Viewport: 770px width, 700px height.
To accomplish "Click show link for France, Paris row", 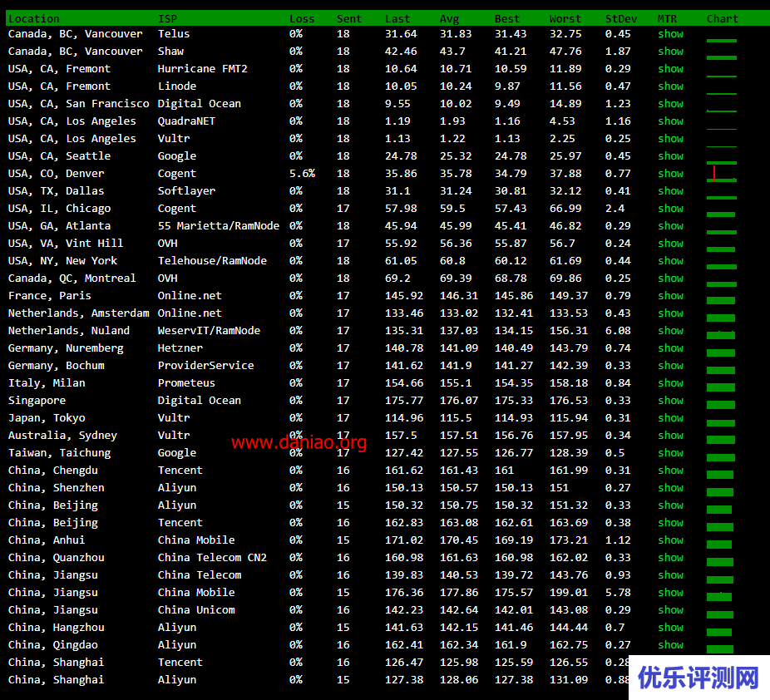I will [670, 296].
